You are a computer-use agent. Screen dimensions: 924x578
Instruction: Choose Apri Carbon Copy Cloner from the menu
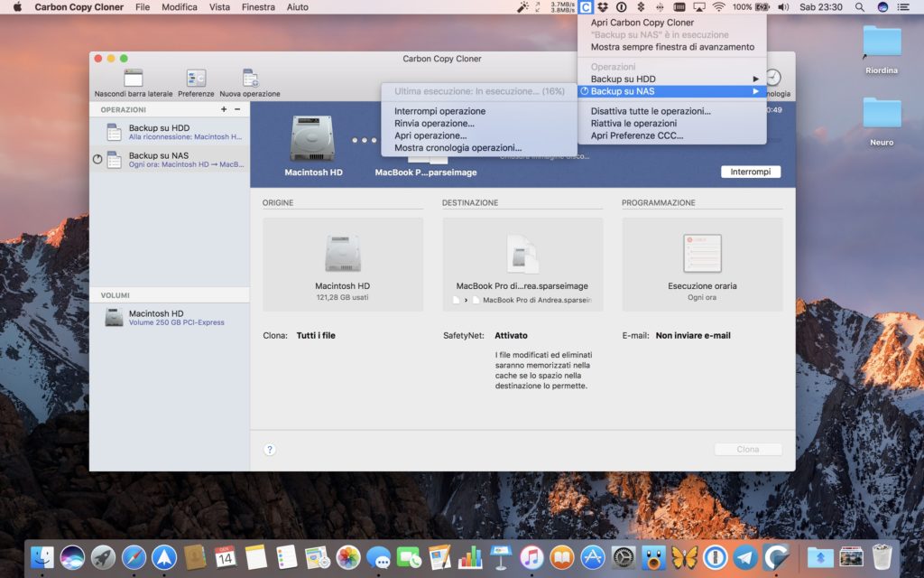[x=672, y=23]
